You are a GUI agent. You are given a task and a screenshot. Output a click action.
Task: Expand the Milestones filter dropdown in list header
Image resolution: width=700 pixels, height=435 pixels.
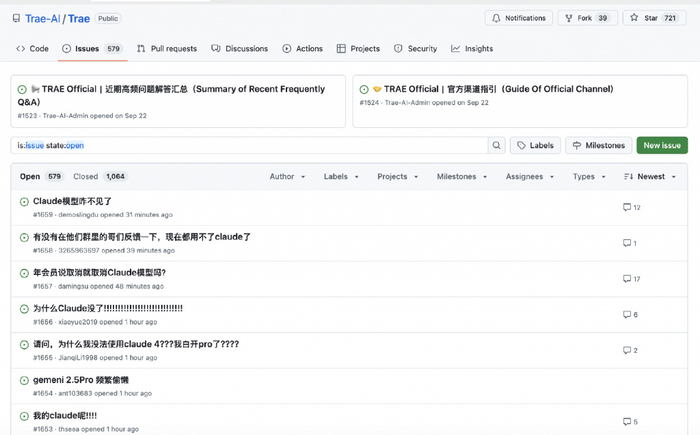point(462,176)
